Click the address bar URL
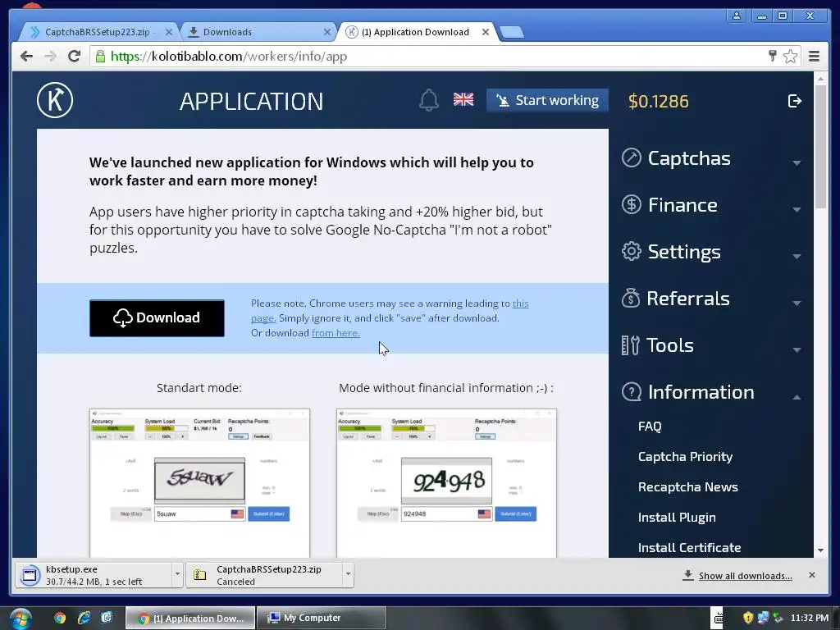840x630 pixels. coord(229,57)
